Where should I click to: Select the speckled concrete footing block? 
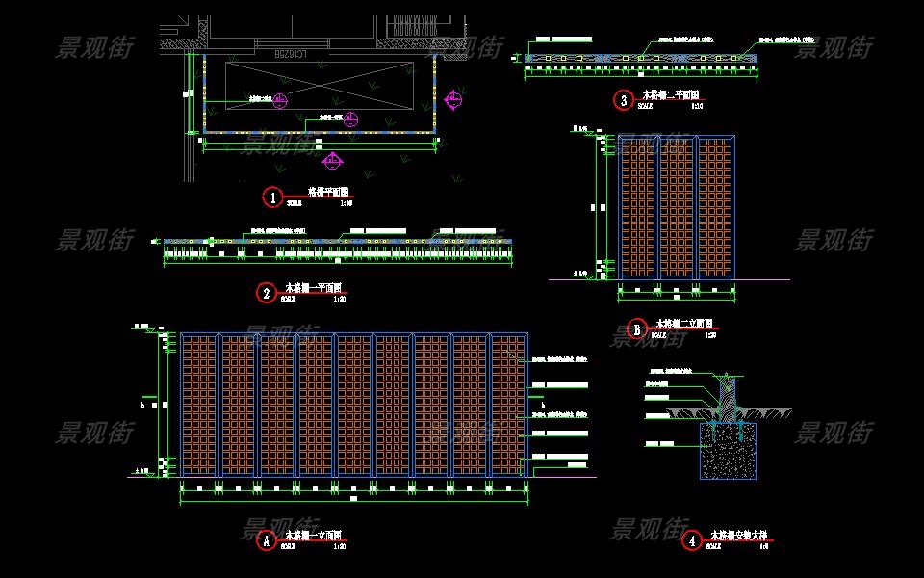pyautogui.click(x=728, y=451)
